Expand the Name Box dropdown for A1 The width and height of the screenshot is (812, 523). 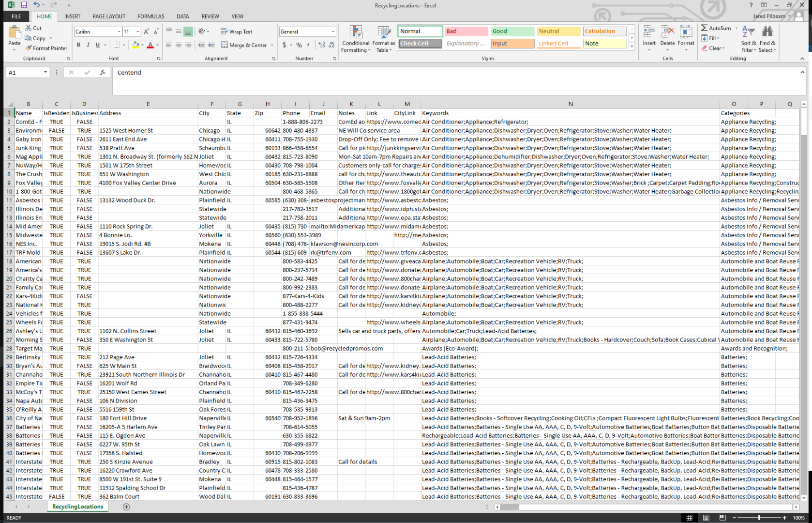45,73
